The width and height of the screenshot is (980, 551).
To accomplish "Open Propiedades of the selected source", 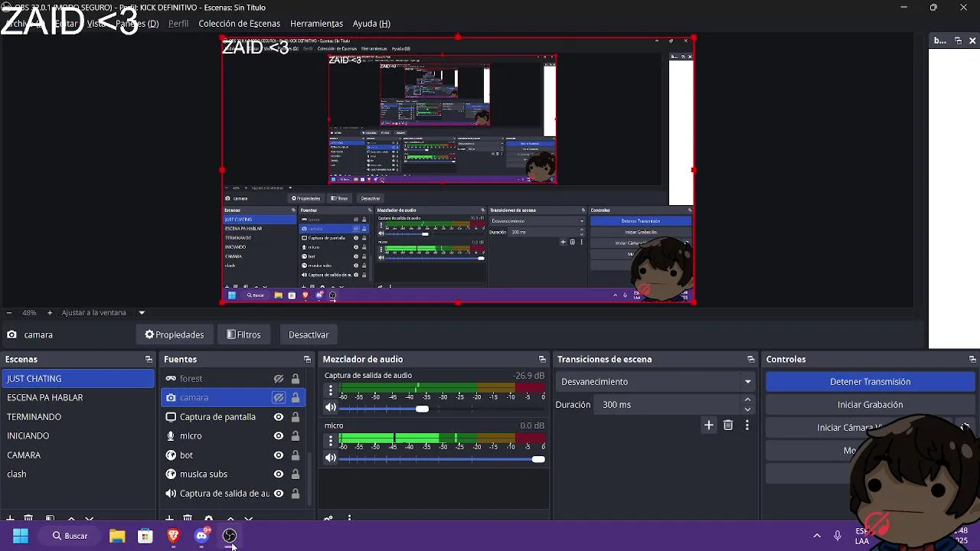I will (x=175, y=334).
